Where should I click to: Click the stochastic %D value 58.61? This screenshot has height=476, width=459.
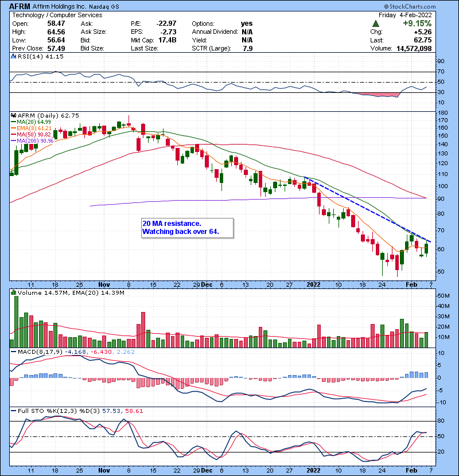(x=134, y=411)
